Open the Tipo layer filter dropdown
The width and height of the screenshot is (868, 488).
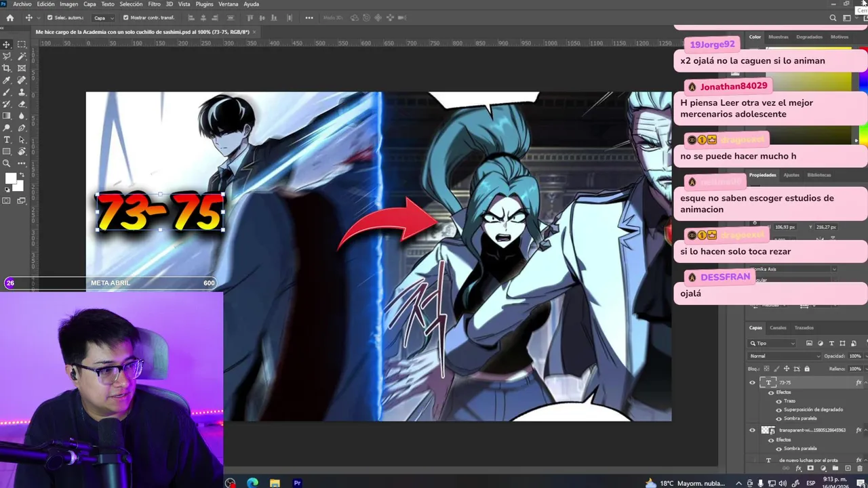coord(772,344)
